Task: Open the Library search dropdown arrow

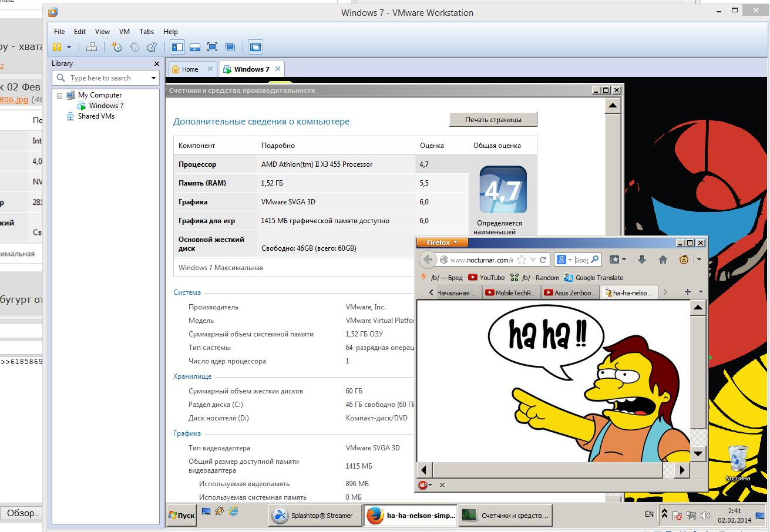Action: point(154,78)
